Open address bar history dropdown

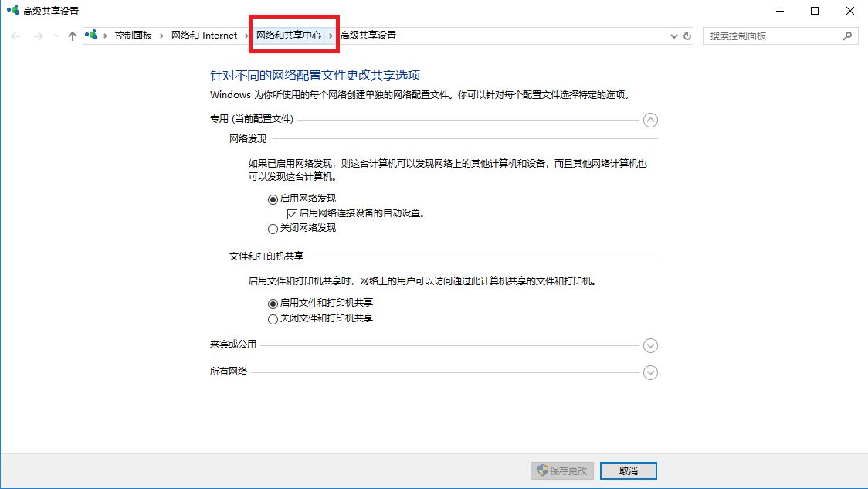(x=673, y=36)
